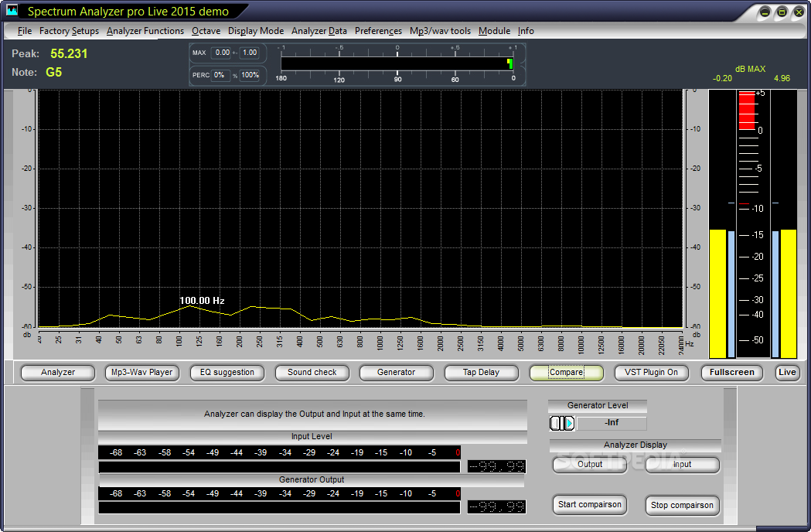
Task: Open the Mp3-Wav Player panel
Action: click(x=141, y=373)
